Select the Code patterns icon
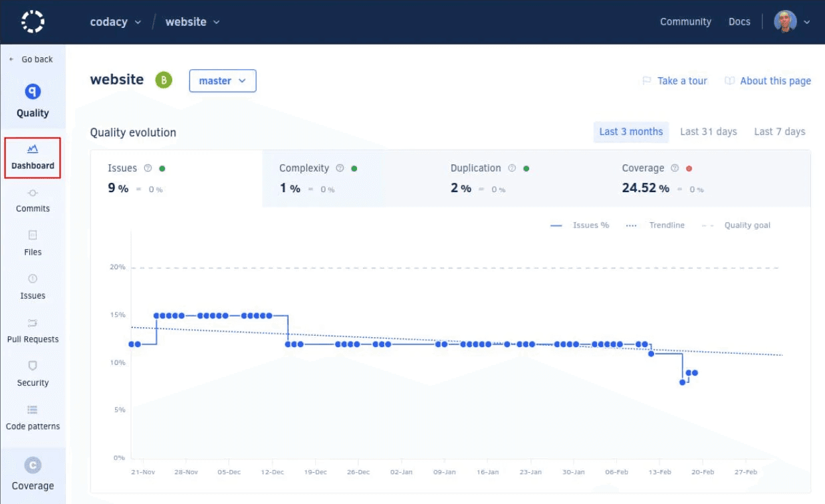Screen dimensions: 825x504 click(x=32, y=418)
